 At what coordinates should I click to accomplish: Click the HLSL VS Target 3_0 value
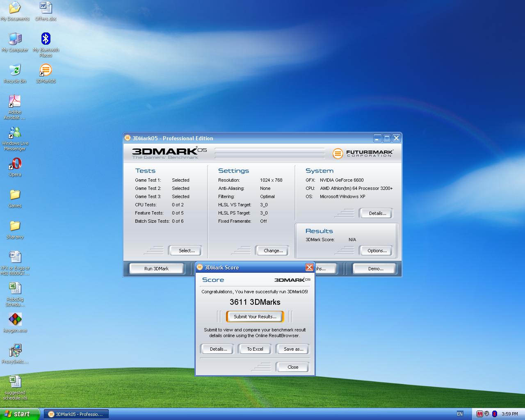click(264, 205)
